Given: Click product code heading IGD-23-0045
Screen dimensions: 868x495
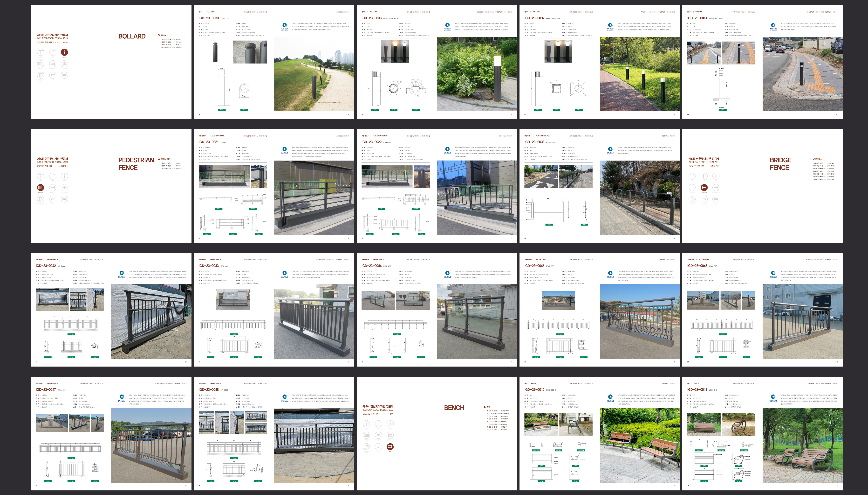Looking at the screenshot, I should tap(534, 266).
